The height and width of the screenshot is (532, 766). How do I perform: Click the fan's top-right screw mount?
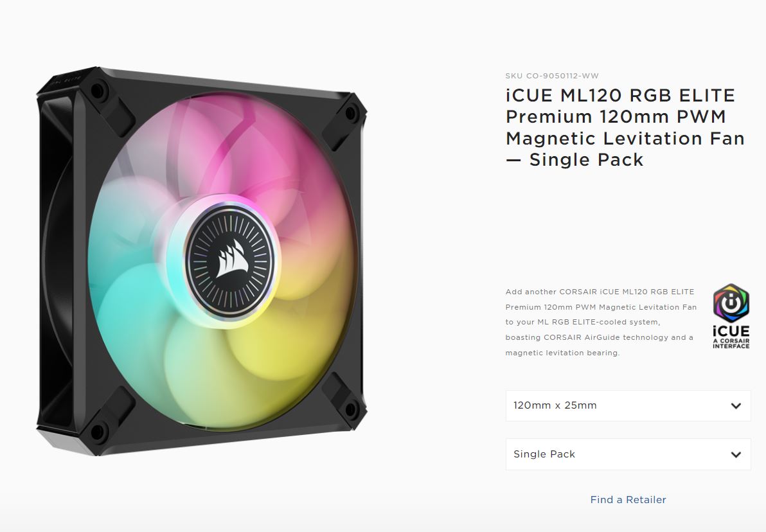click(351, 113)
